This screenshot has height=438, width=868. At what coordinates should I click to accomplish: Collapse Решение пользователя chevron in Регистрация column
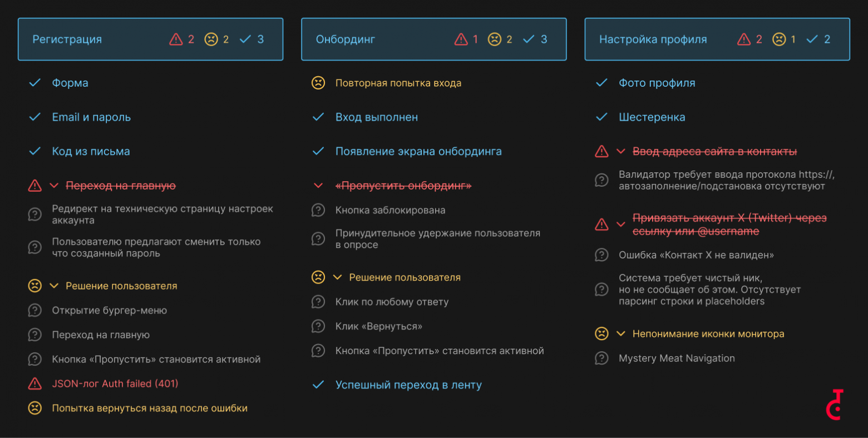point(54,286)
